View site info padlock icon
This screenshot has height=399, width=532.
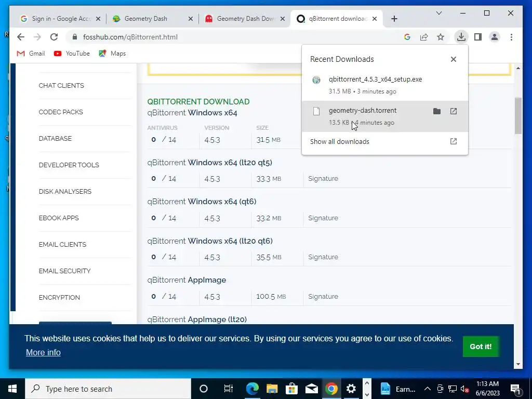[x=75, y=37]
